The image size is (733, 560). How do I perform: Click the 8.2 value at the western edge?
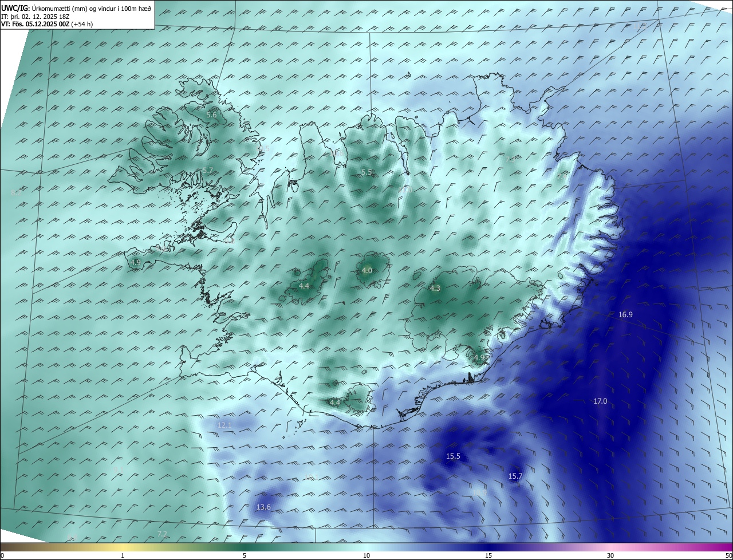[16, 193]
